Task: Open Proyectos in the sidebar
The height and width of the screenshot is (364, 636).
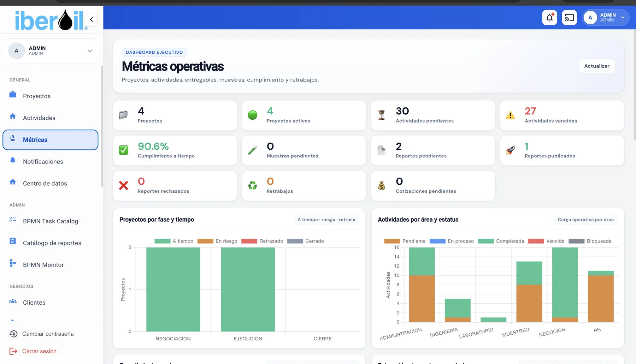Action: 50,96
